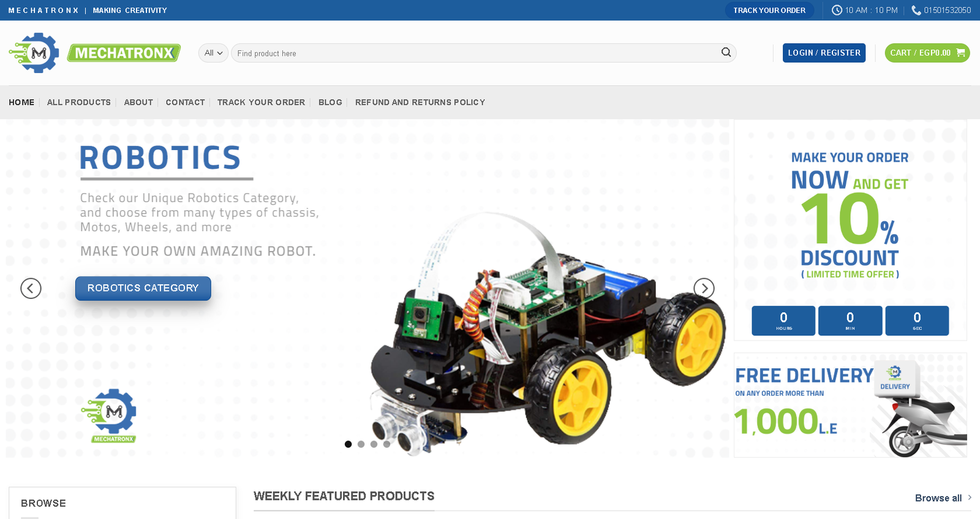Click the WEEKLY FEATURED PRODUCTS heading
The height and width of the screenshot is (519, 980).
tap(344, 496)
